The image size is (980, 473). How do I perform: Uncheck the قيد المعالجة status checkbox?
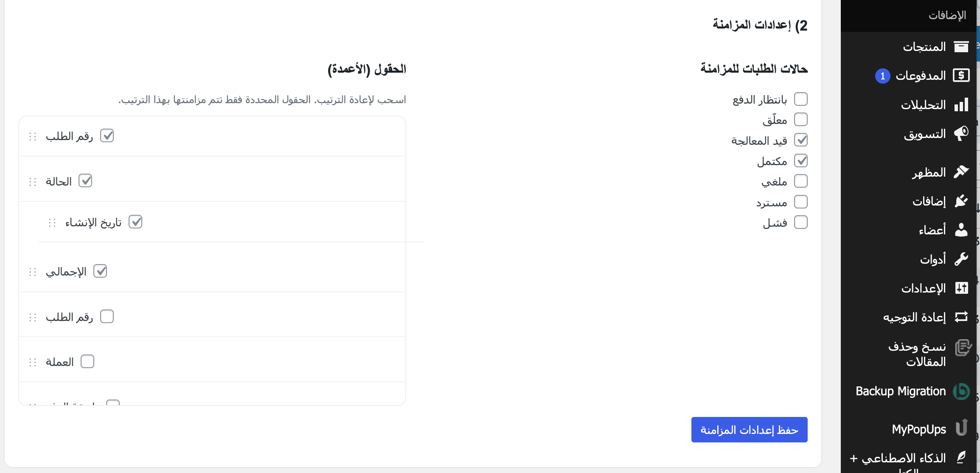tap(800, 140)
